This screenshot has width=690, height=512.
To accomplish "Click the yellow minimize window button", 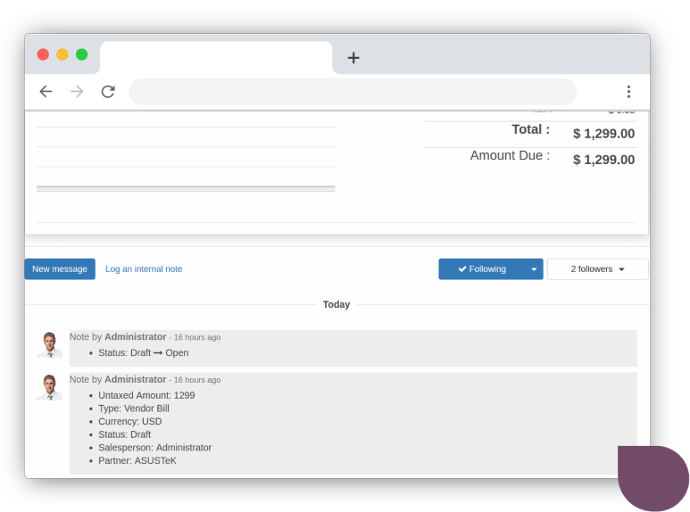I will pyautogui.click(x=62, y=55).
